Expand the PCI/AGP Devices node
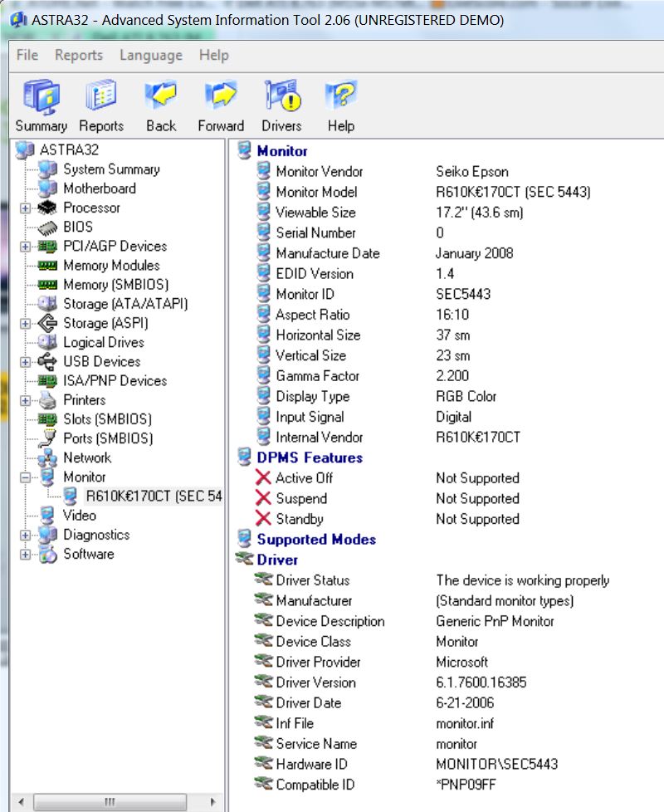The width and height of the screenshot is (664, 812). [x=25, y=247]
